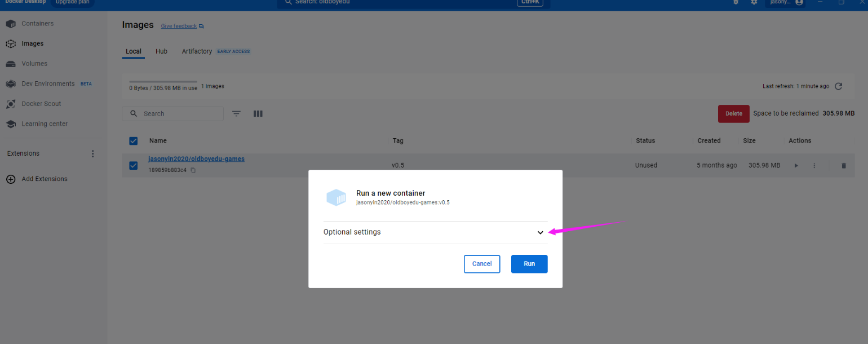Select the Images sidebar icon
The width and height of the screenshot is (868, 344).
coord(11,43)
